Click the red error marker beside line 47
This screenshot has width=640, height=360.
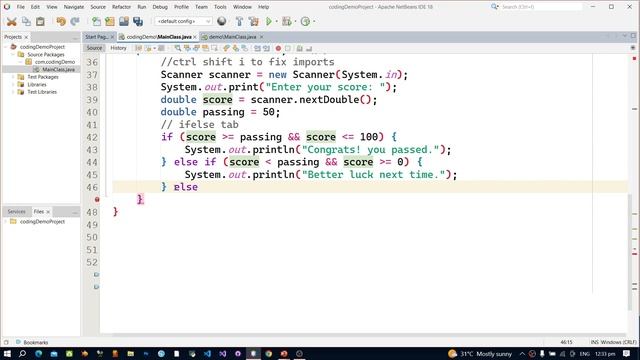pyautogui.click(x=97, y=200)
